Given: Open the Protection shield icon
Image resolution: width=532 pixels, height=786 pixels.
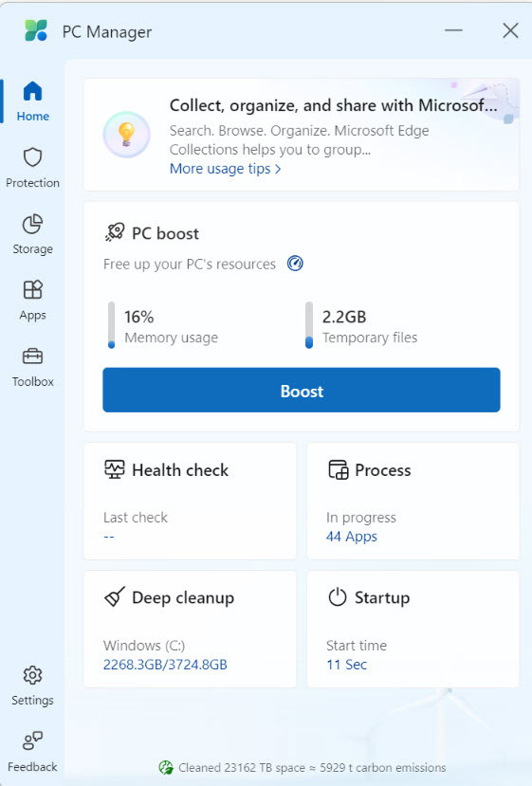Looking at the screenshot, I should pos(32,157).
